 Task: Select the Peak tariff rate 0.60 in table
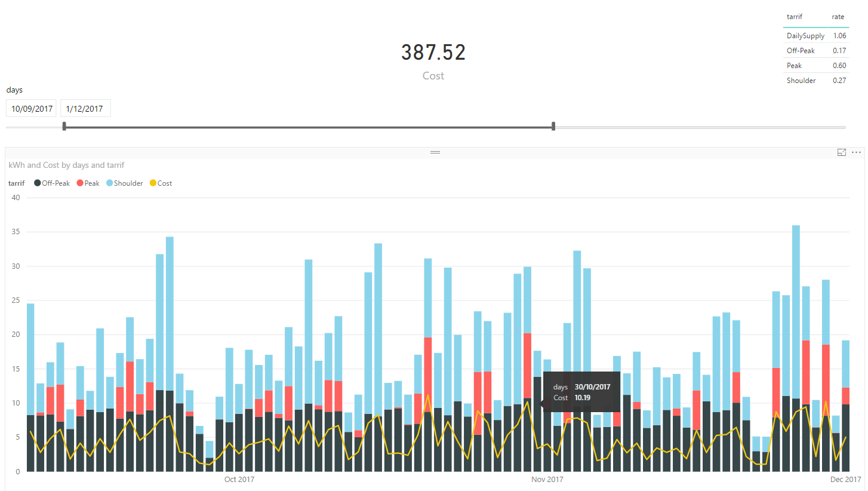coord(839,65)
